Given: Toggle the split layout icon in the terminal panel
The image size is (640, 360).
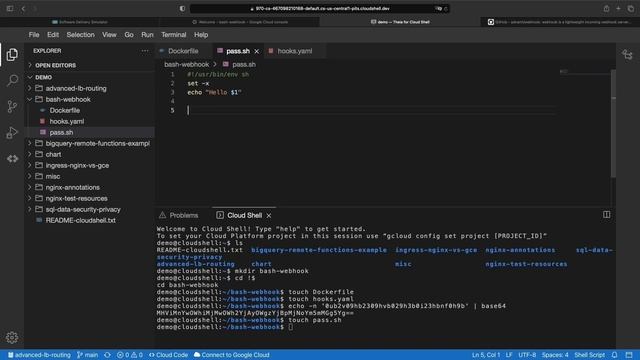Looking at the screenshot, I should [607, 215].
